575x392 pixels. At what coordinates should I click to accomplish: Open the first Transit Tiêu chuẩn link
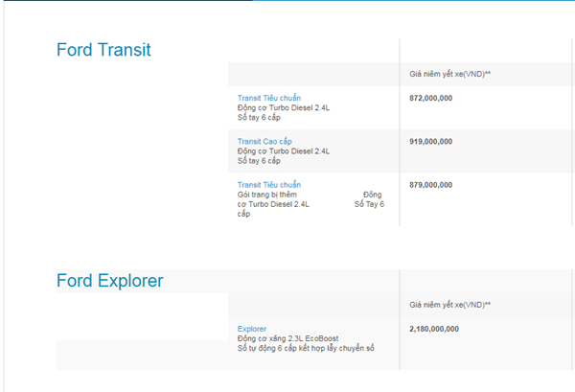269,98
